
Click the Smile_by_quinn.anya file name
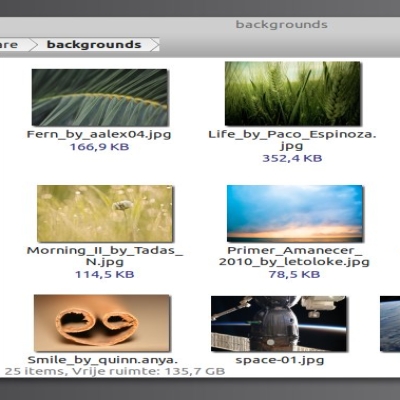click(x=103, y=360)
